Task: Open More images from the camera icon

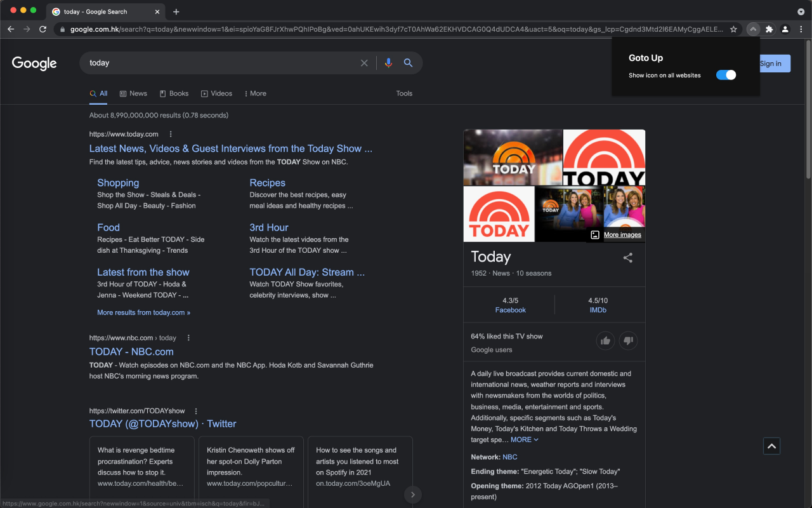Action: pos(594,234)
